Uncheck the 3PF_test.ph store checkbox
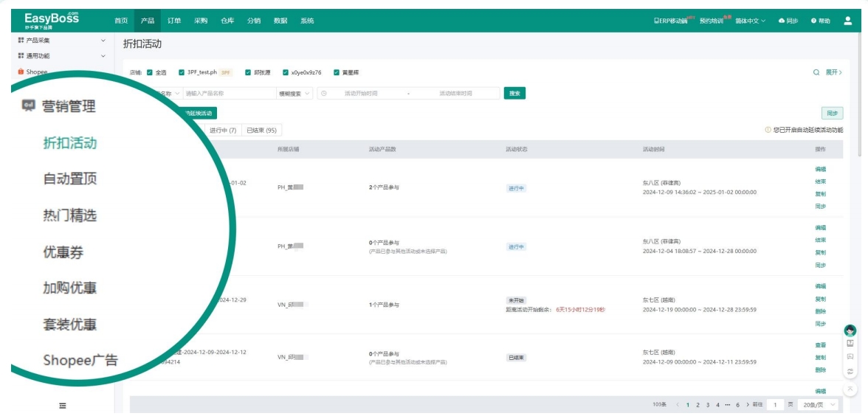The height and width of the screenshot is (419, 868). tap(182, 72)
